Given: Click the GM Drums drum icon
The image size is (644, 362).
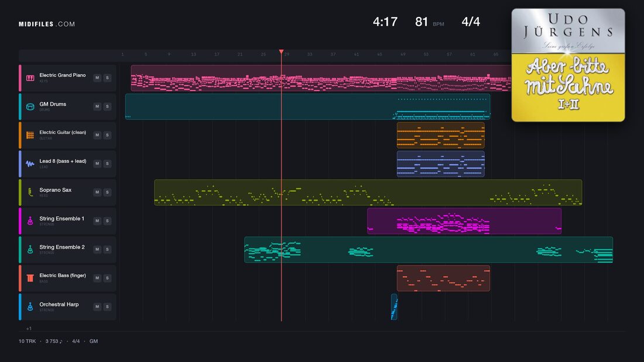Looking at the screenshot, I should (30, 106).
